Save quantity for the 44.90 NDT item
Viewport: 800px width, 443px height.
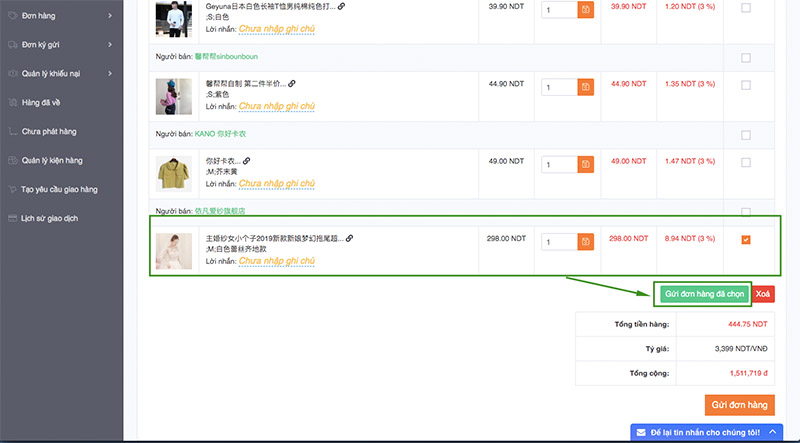(x=586, y=87)
